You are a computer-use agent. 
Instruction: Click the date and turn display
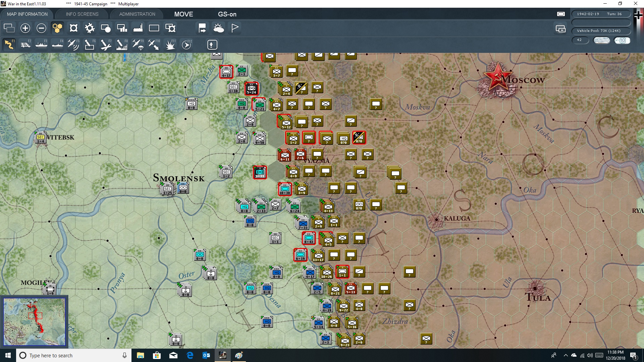601,14
